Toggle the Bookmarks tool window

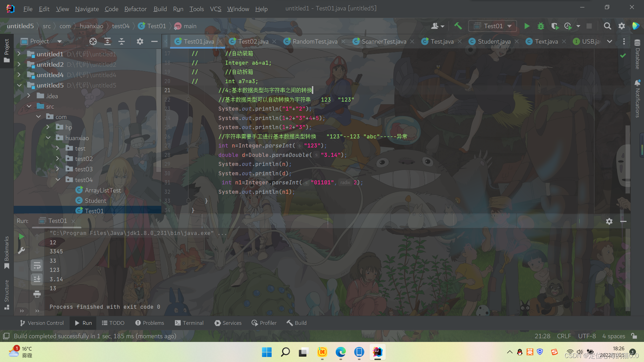pos(7,252)
